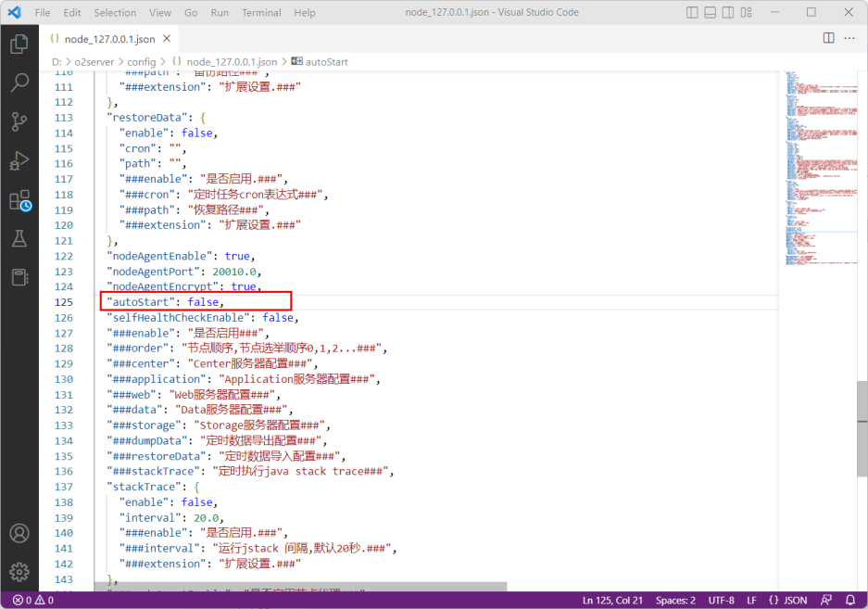Open the Extensions view

point(19,199)
